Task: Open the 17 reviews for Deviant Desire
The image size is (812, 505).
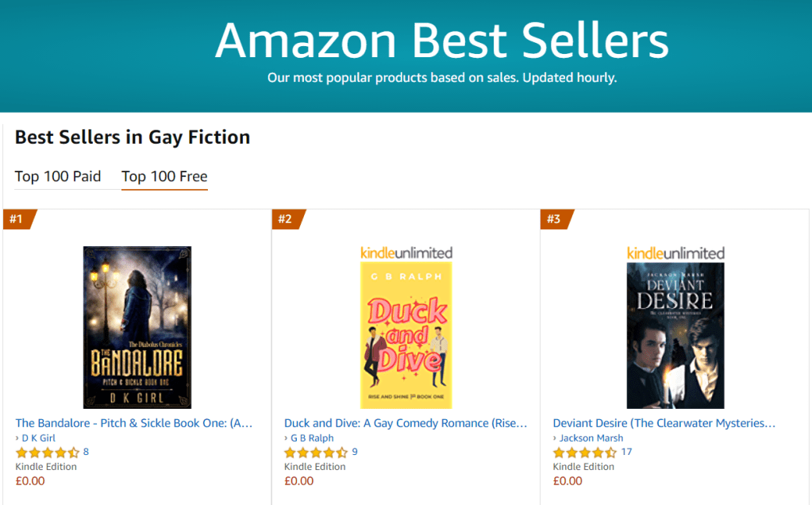Action: pos(626,452)
